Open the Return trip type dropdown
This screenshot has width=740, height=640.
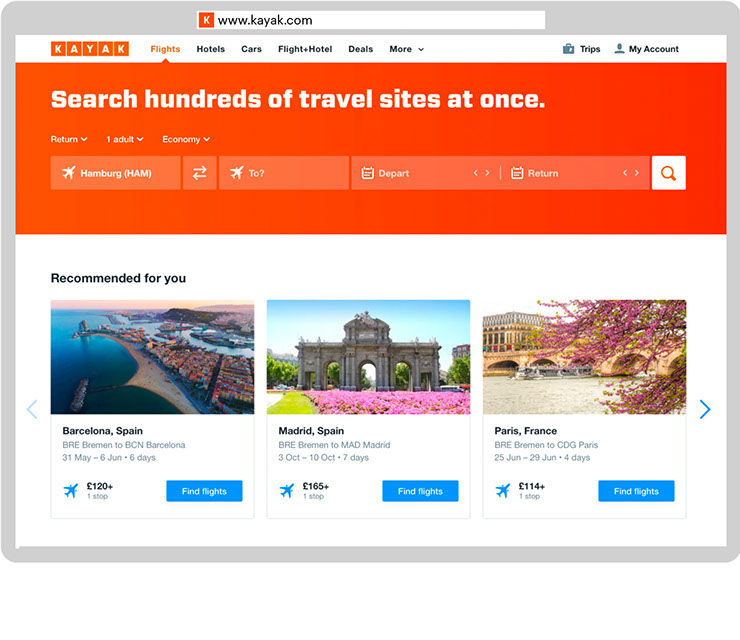69,139
